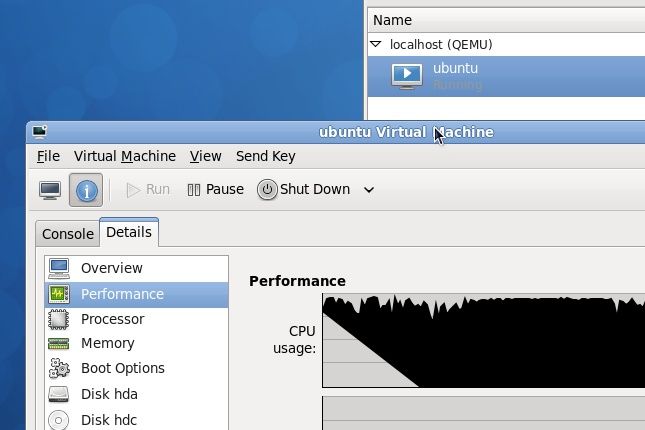Open the Send Key menu
Viewport: 645px width, 430px height.
click(265, 156)
